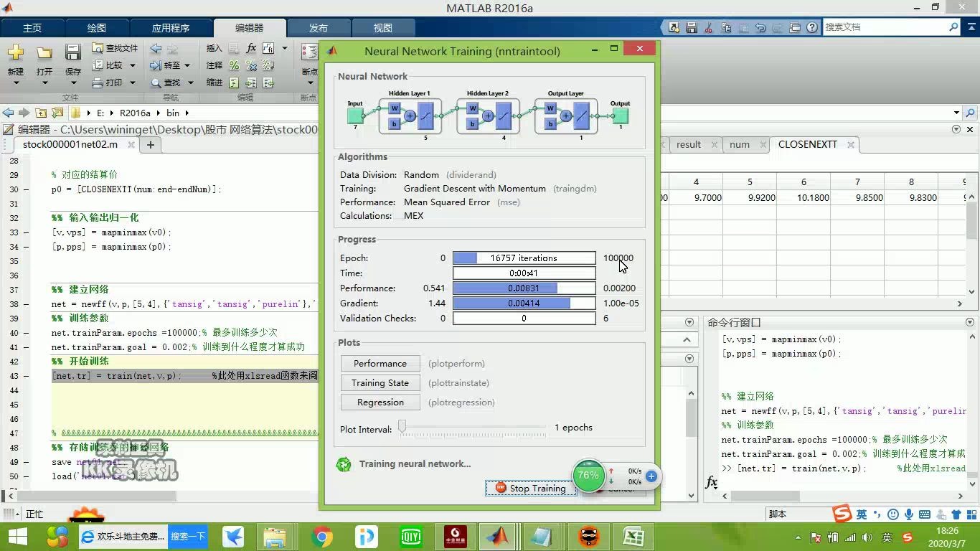Click the fixed-point fi icon

coord(268,48)
